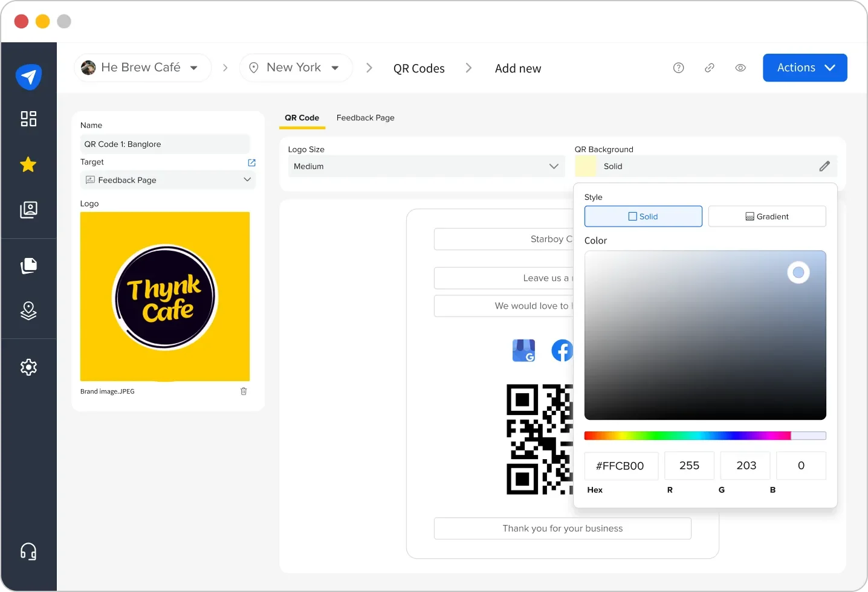
Task: Click the help question mark icon
Action: tap(678, 68)
